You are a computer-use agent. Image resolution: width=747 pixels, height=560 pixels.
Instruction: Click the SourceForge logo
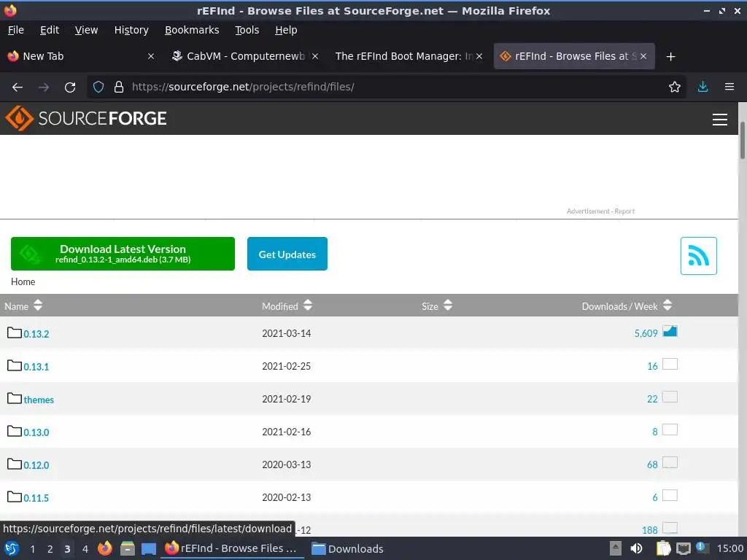coord(86,118)
